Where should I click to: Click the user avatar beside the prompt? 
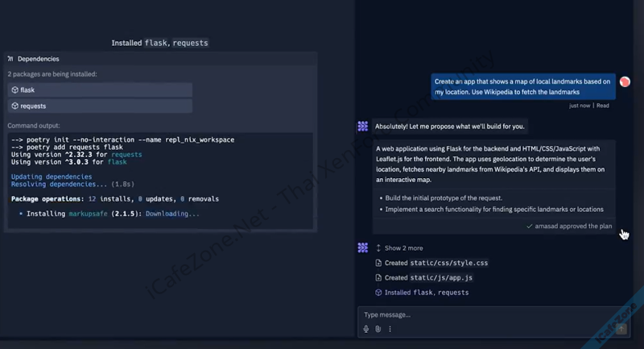coord(625,82)
